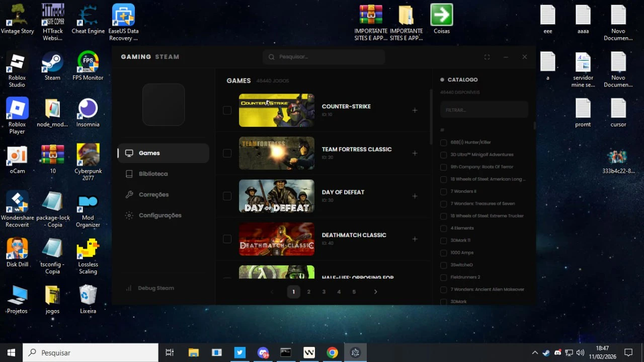Viewport: 644px width, 362px height.
Task: Click empty profile avatar box in sidebar
Action: point(164,105)
